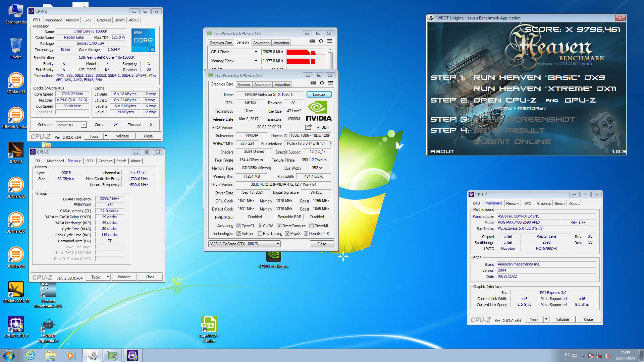Open Internet Explorer from taskbar
644x362 pixels.
click(x=30, y=355)
